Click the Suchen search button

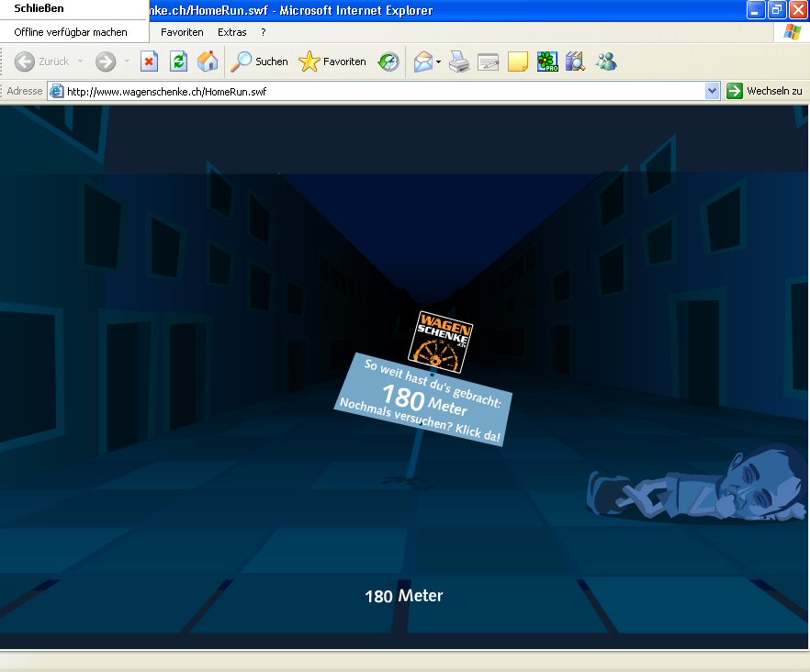(x=260, y=62)
